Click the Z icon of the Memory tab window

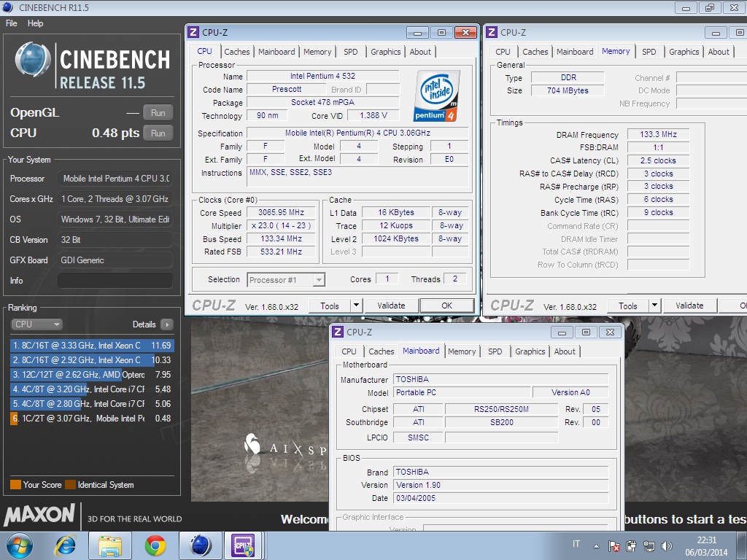(491, 32)
